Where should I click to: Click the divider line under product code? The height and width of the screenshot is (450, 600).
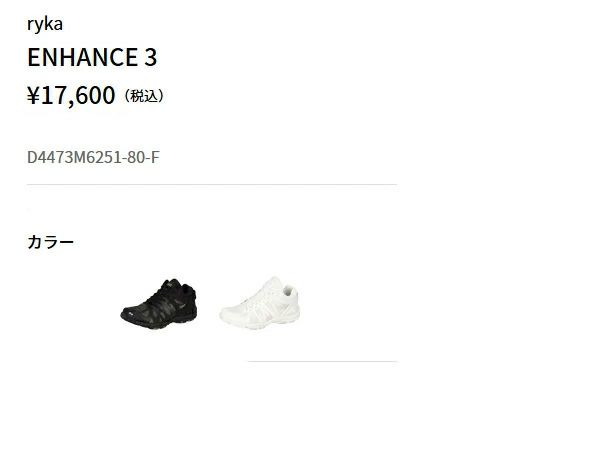click(212, 184)
